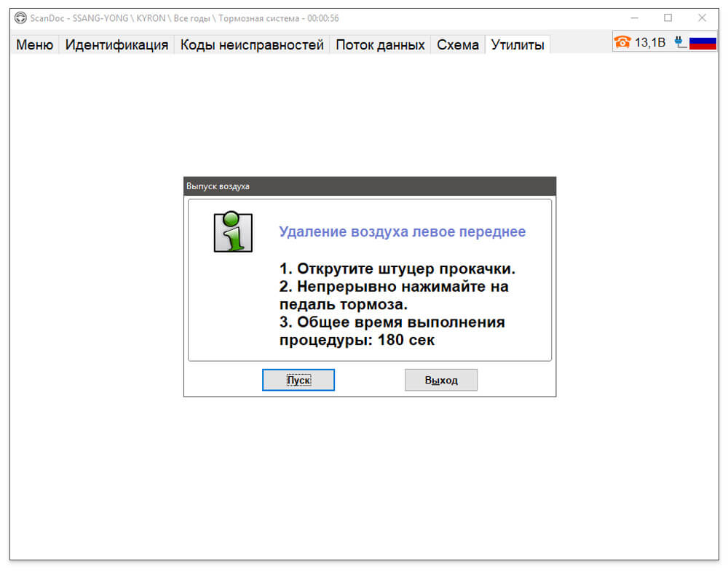
Task: Open the Схема tab
Action: click(x=458, y=44)
